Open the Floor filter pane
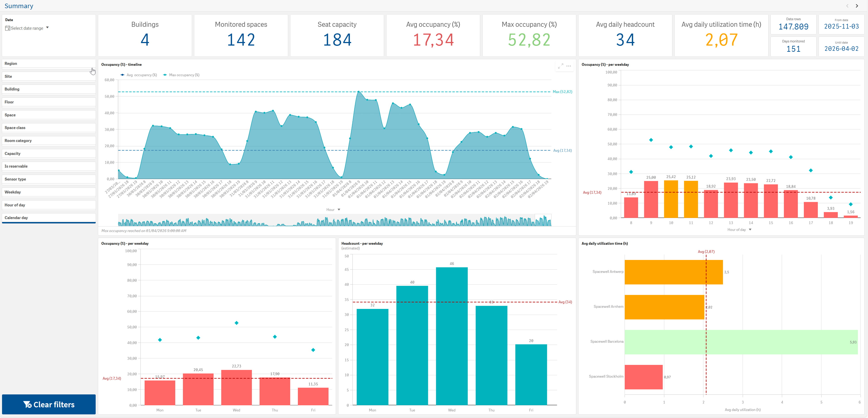 click(49, 102)
